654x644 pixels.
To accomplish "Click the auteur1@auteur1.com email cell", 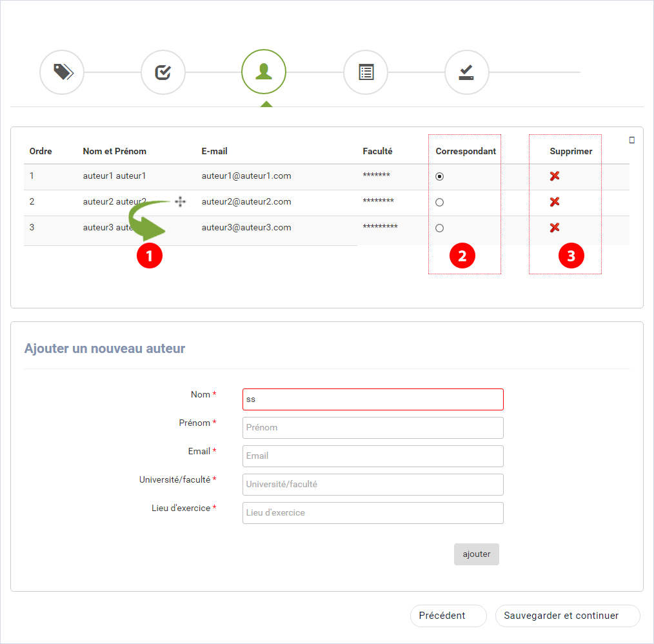I will [246, 176].
